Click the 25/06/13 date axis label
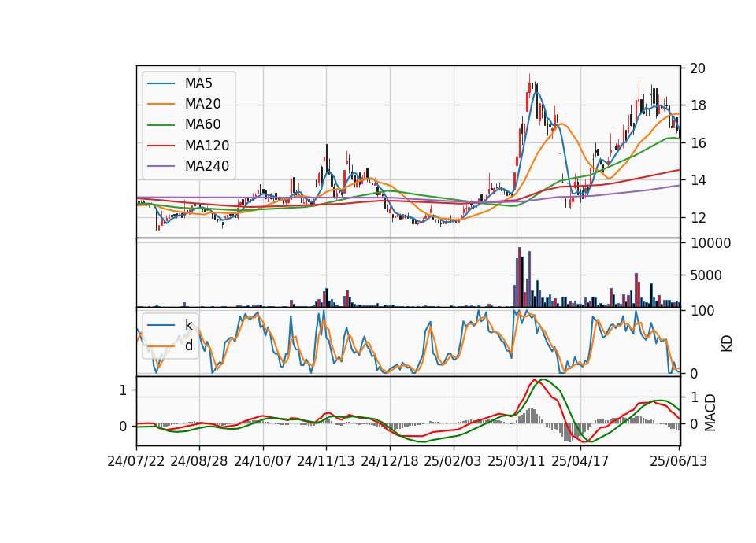The height and width of the screenshot is (543, 756). coord(678,461)
